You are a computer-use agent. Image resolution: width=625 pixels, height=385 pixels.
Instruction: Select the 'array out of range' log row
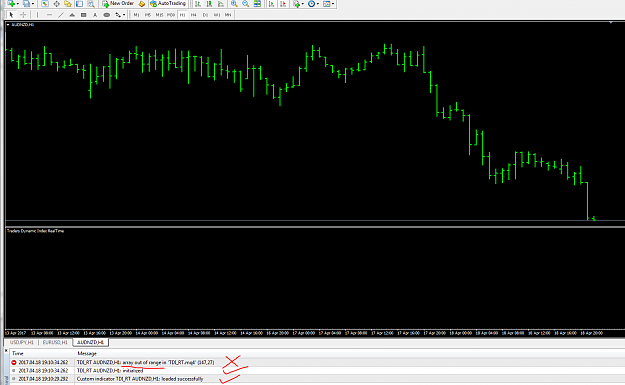coord(317,362)
